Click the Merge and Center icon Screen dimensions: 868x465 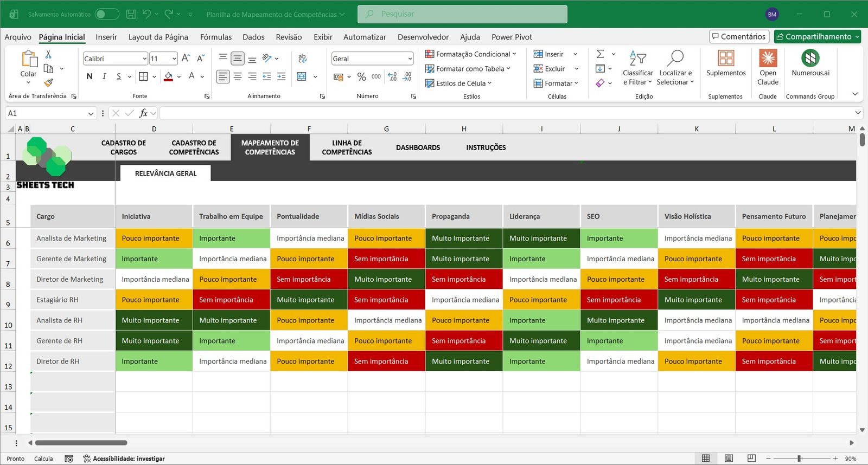[302, 76]
